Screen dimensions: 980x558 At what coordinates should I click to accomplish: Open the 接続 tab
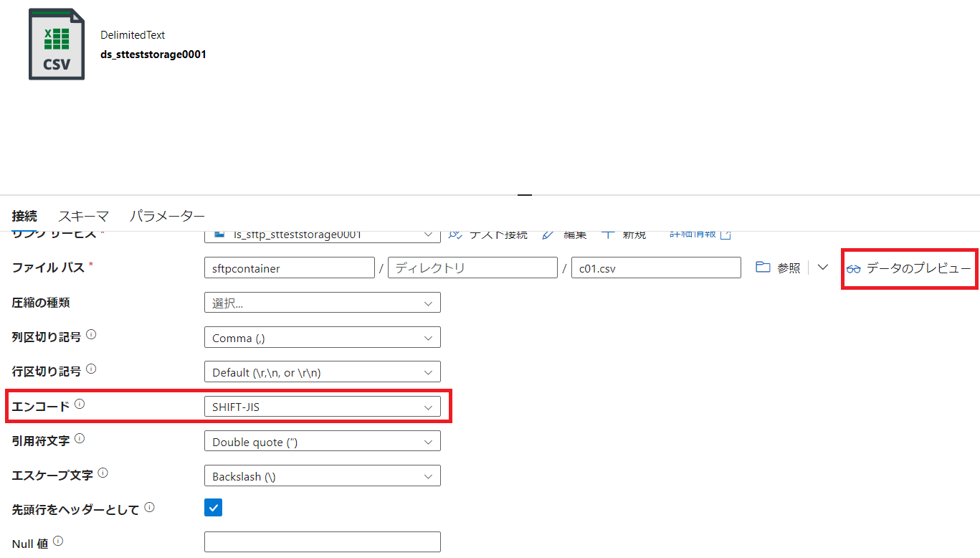point(24,216)
